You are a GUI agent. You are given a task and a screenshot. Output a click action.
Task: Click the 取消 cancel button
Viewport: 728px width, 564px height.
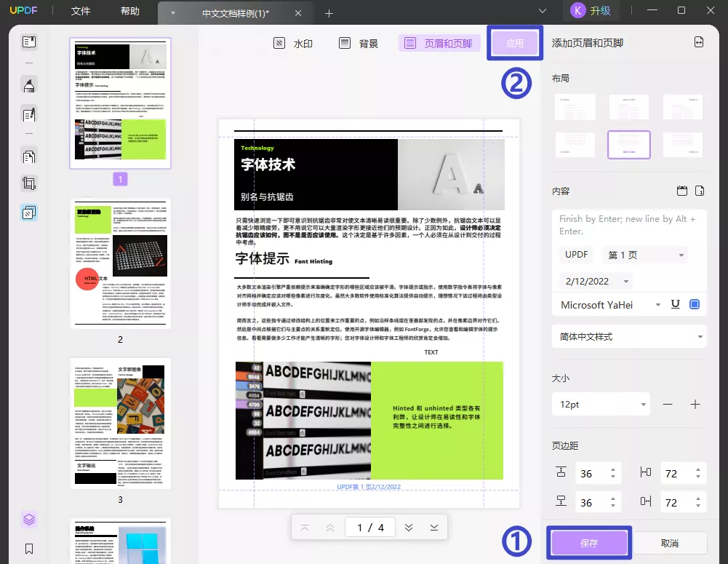(670, 543)
